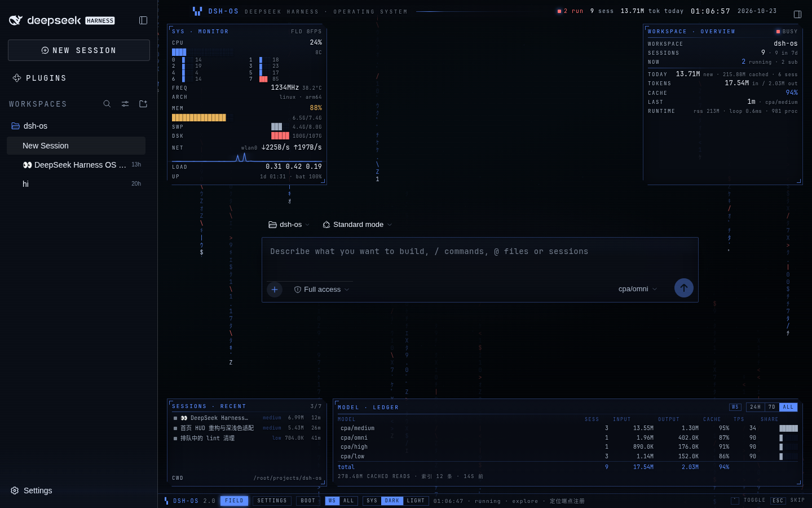The width and height of the screenshot is (812, 508).
Task: Open the dsh-os workspace dropdown
Action: click(289, 225)
